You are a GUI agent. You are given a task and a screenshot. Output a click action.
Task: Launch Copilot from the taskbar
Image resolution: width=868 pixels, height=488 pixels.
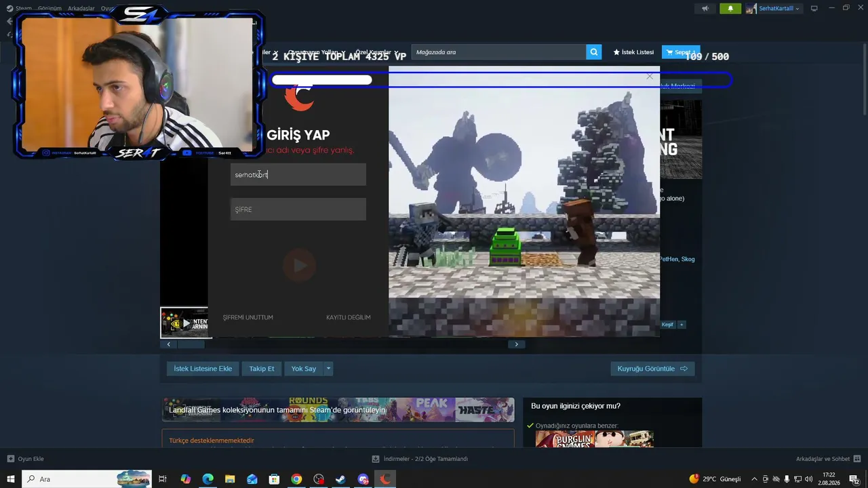tap(186, 479)
